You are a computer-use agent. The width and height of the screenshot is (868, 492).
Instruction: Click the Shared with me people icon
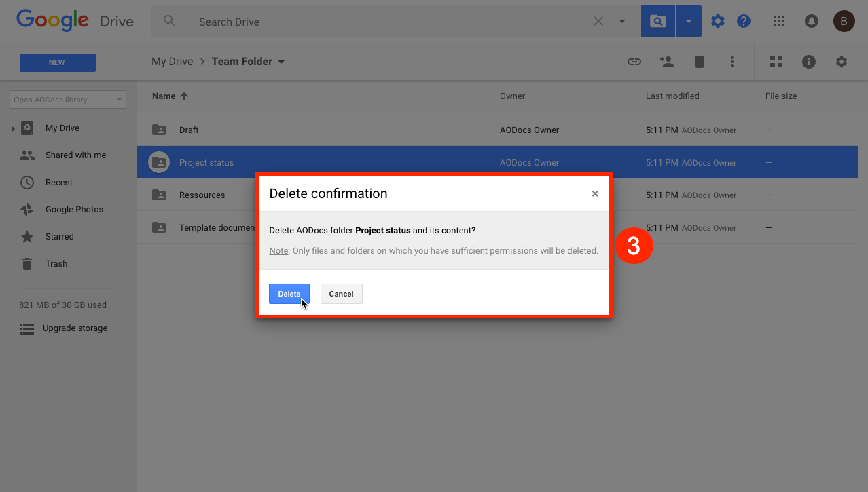pos(27,155)
